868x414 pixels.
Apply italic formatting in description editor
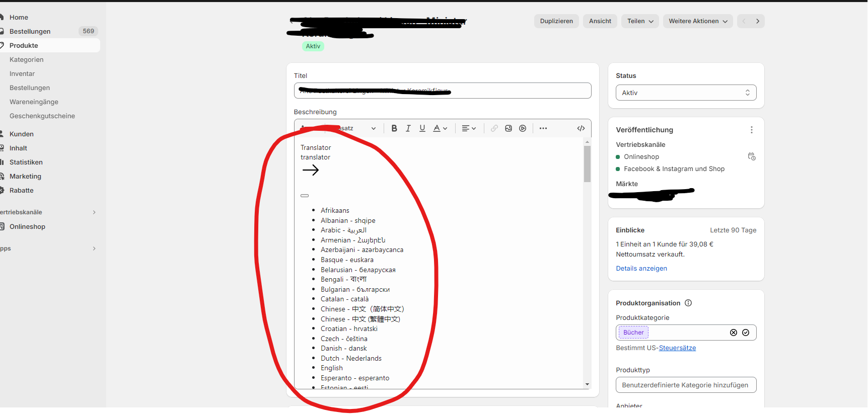click(408, 128)
